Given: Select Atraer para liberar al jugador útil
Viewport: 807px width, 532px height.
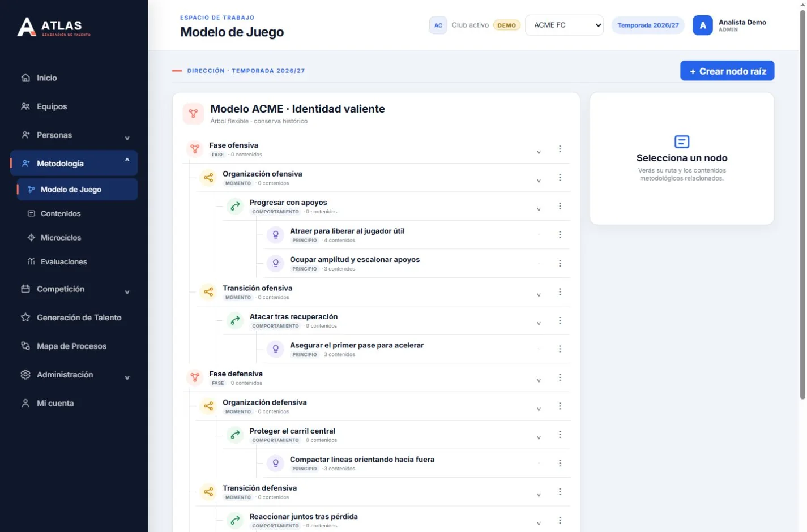Looking at the screenshot, I should pos(347,231).
